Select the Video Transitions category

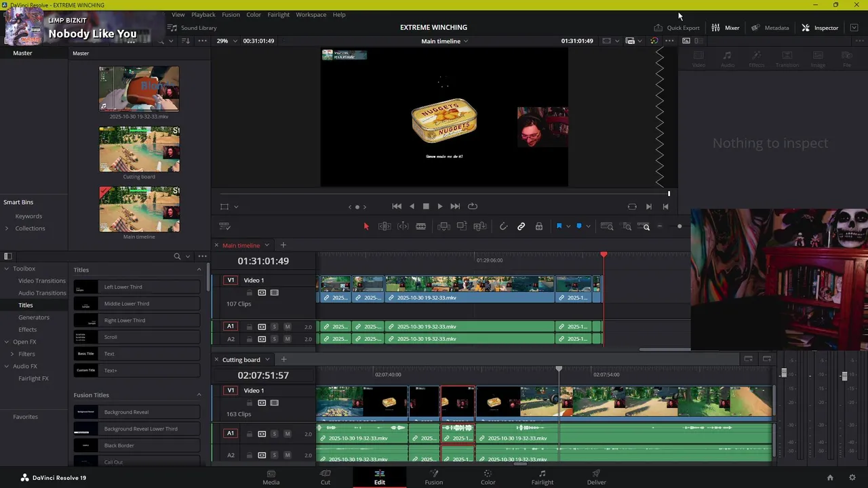coord(42,281)
